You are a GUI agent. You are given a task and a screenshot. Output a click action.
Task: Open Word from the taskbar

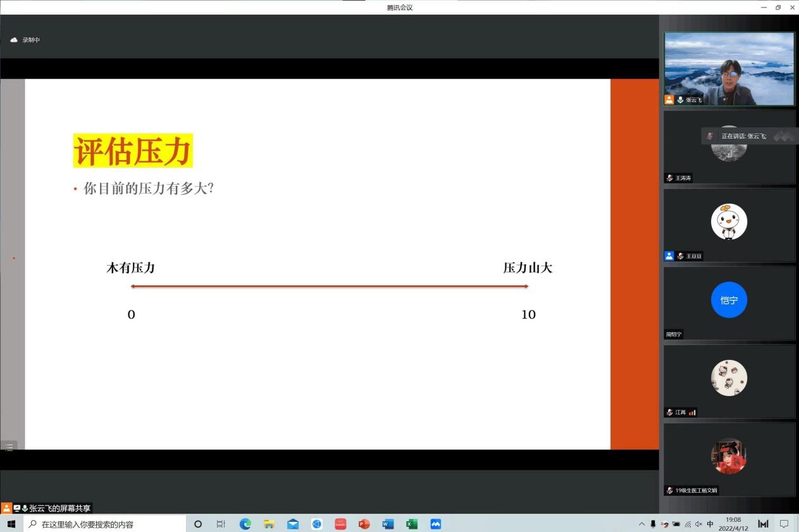pos(388,524)
